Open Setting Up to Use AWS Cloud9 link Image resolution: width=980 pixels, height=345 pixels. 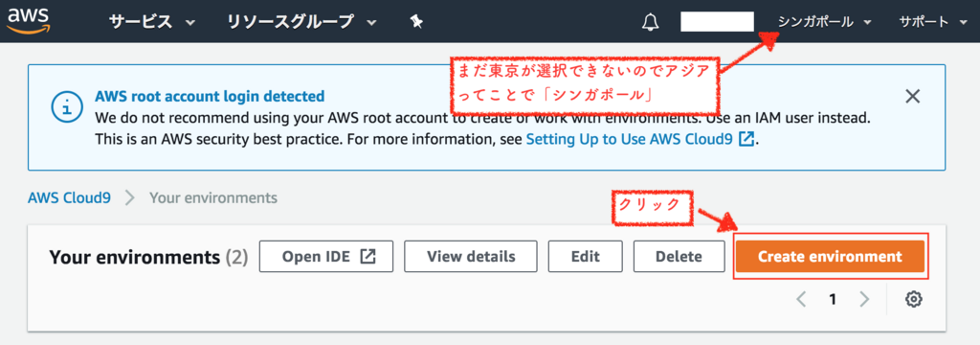(640, 139)
